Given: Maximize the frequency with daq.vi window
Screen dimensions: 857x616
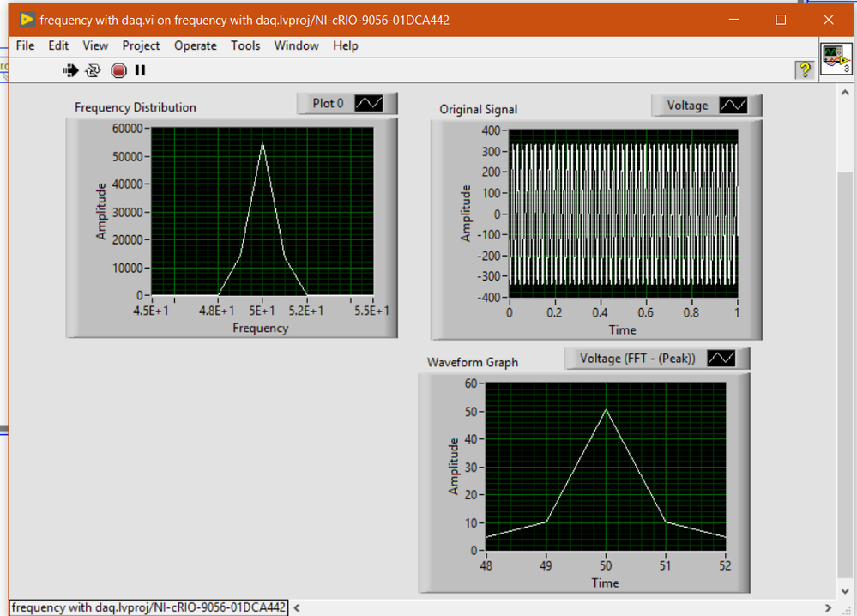Looking at the screenshot, I should (x=781, y=20).
